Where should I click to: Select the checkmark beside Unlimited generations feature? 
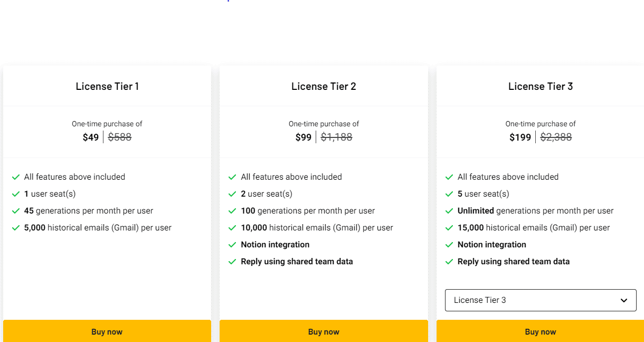pyautogui.click(x=449, y=210)
